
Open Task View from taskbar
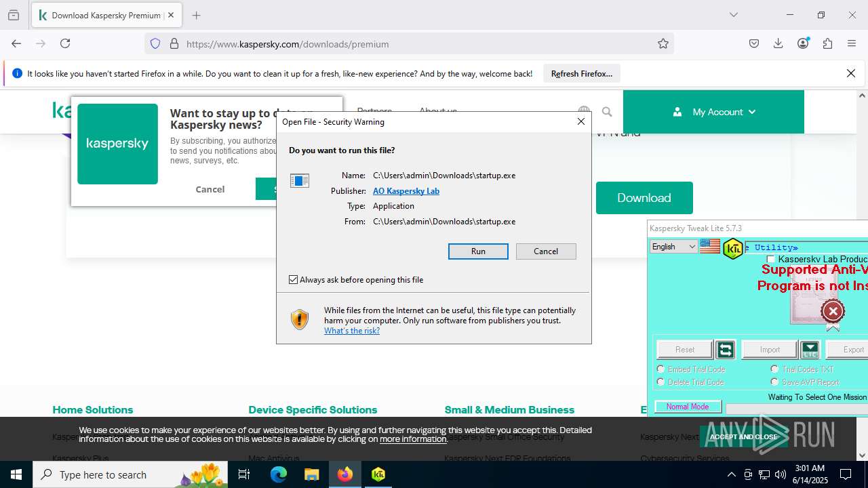click(244, 474)
